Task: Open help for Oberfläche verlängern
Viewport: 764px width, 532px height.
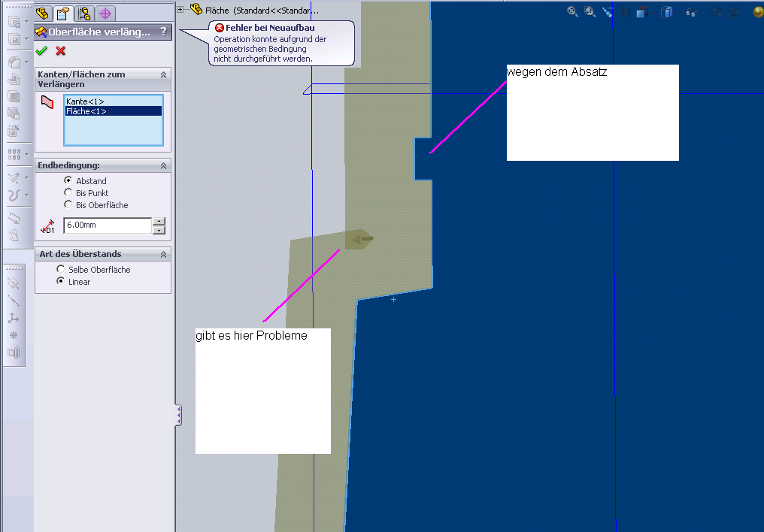Action: click(164, 32)
